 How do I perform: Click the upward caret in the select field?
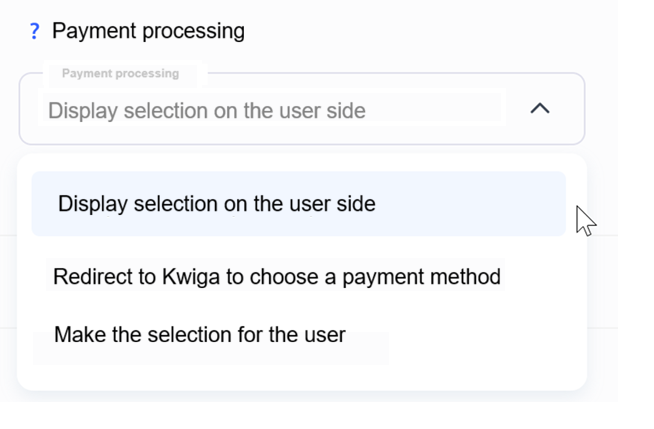(539, 108)
